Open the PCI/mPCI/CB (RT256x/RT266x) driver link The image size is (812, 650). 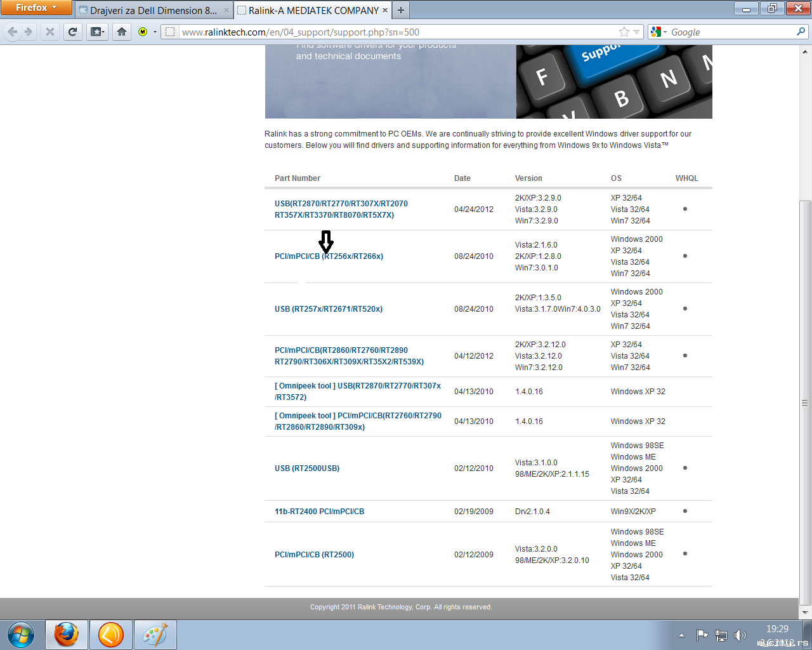[329, 256]
